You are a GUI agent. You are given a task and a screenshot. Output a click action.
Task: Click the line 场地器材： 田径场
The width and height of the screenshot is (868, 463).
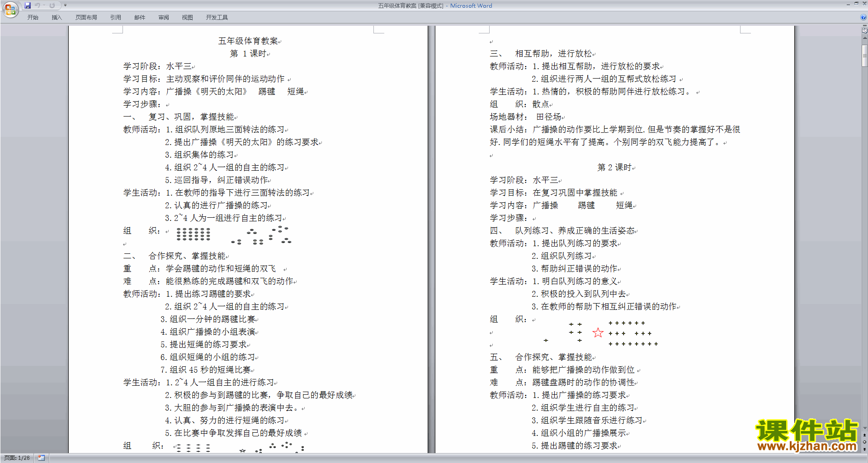pyautogui.click(x=526, y=117)
